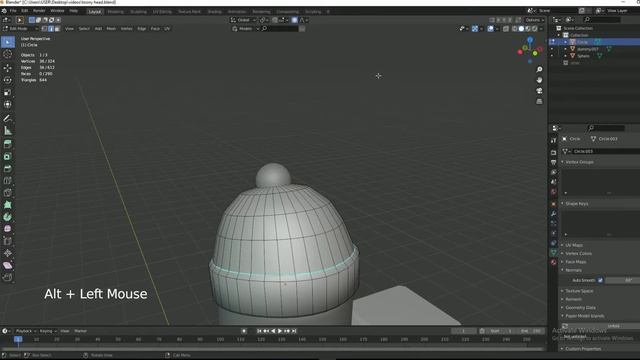Switch perspective/orthographic grid icon
Screen dimensions: 640x360
539,101
